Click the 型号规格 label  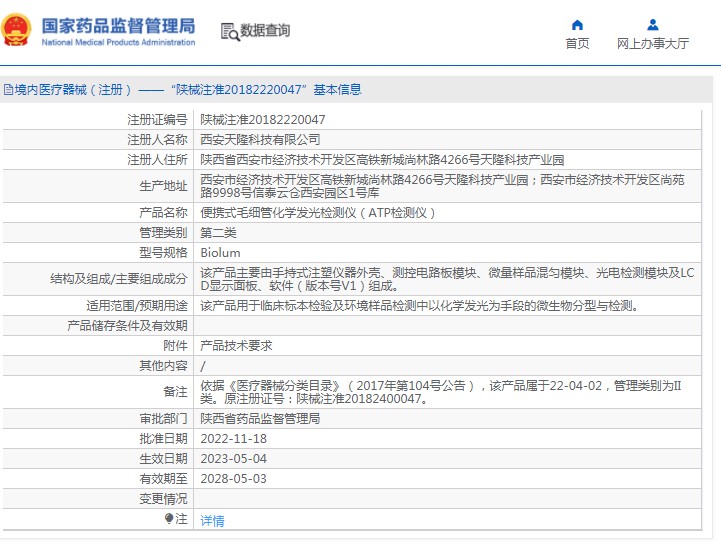pyautogui.click(x=163, y=252)
